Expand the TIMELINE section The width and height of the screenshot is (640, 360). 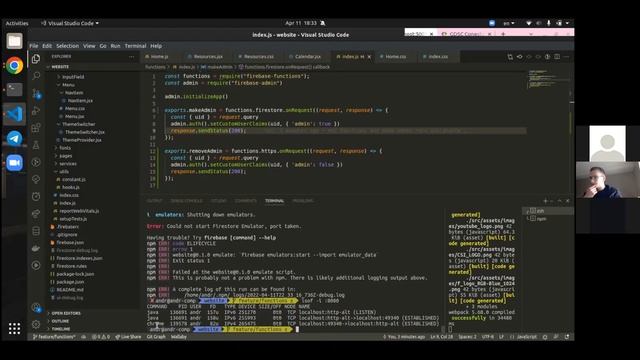(x=61, y=329)
